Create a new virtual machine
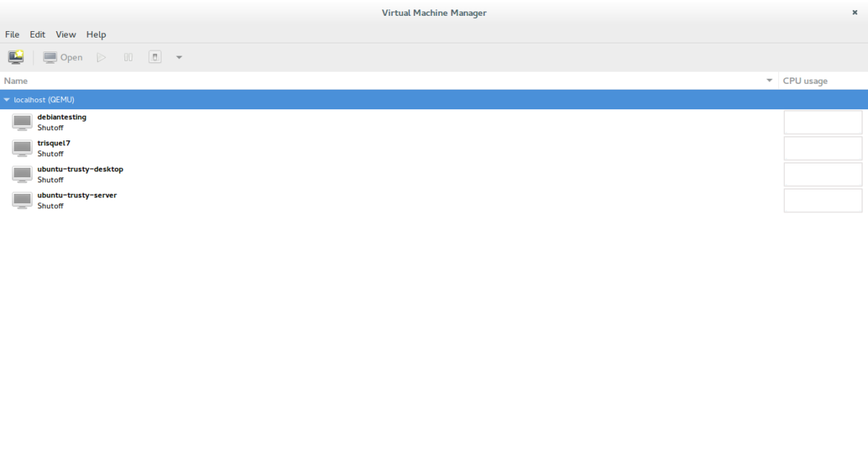 pyautogui.click(x=16, y=57)
